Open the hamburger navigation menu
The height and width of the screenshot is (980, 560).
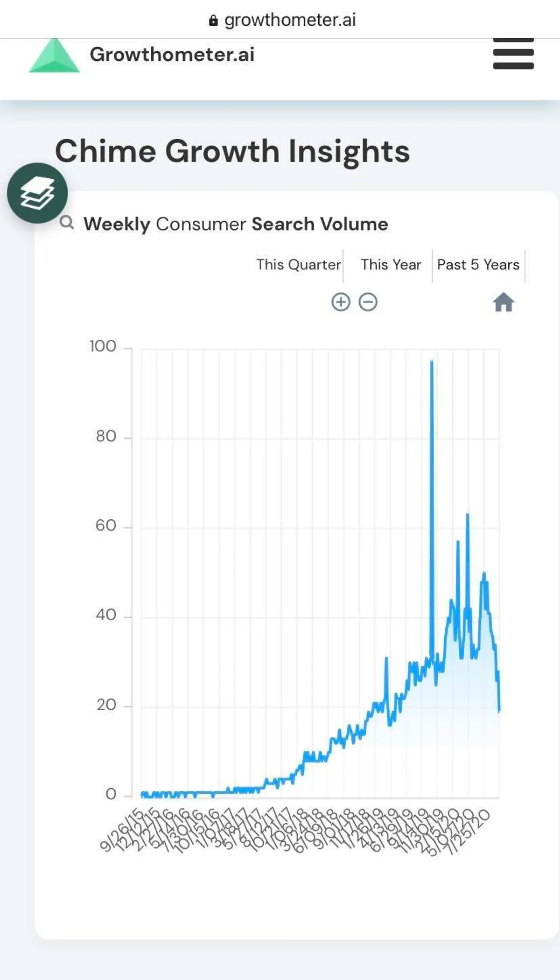coord(513,54)
